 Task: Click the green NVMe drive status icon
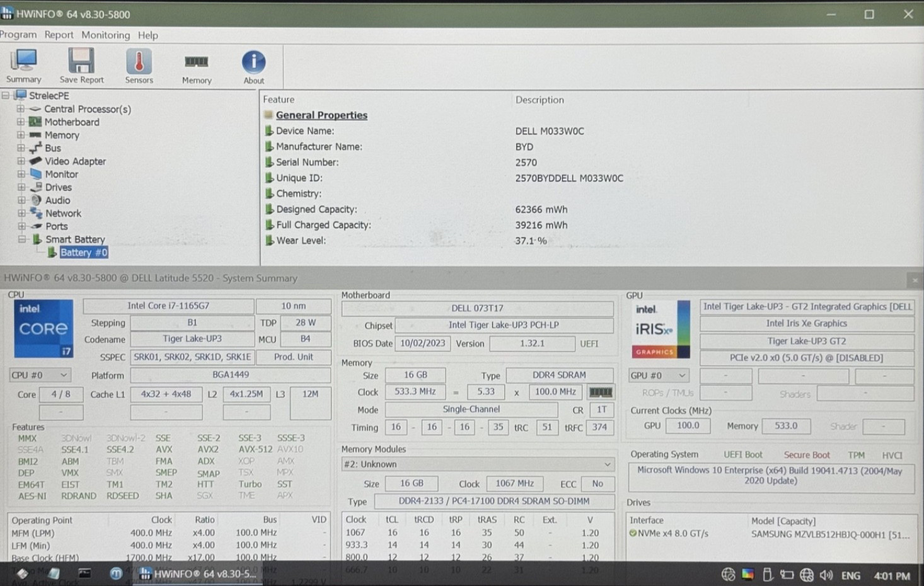tap(633, 534)
